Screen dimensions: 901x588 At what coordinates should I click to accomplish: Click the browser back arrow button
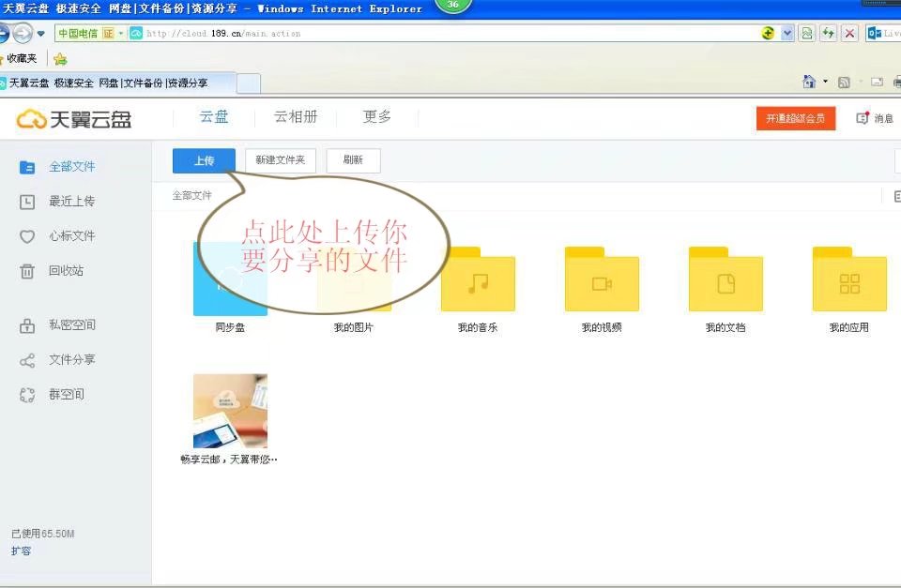pos(3,34)
